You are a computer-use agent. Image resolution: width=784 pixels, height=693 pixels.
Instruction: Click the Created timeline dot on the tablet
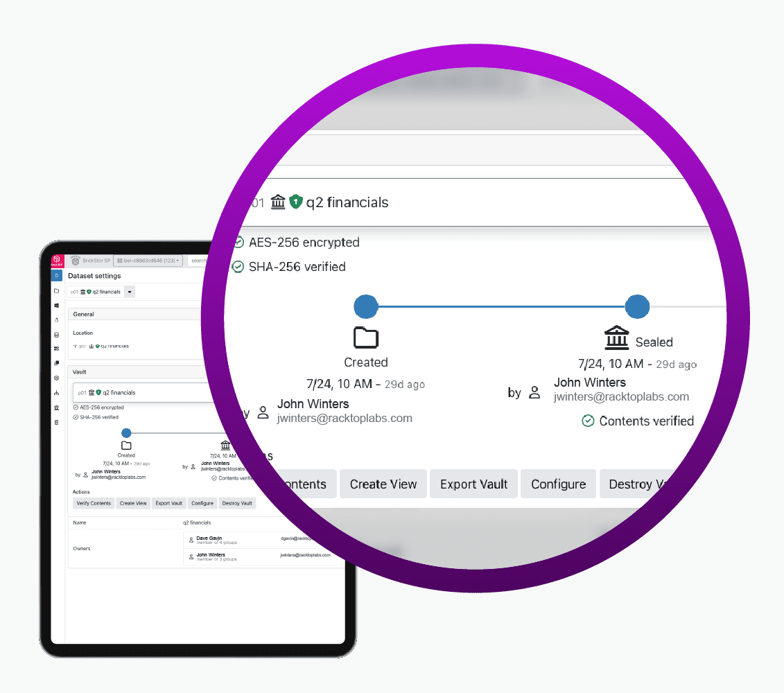pos(126,433)
